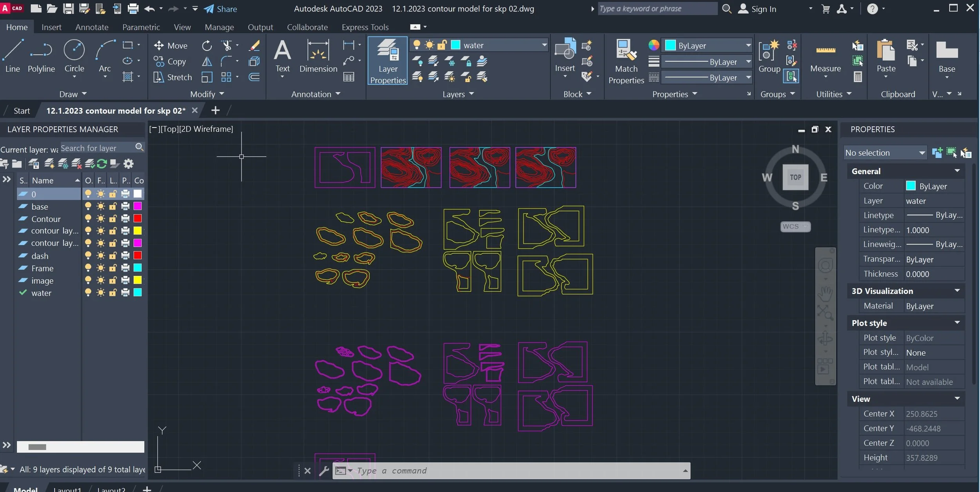980x492 pixels.
Task: Select the Polyline draw tool
Action: coord(41,57)
